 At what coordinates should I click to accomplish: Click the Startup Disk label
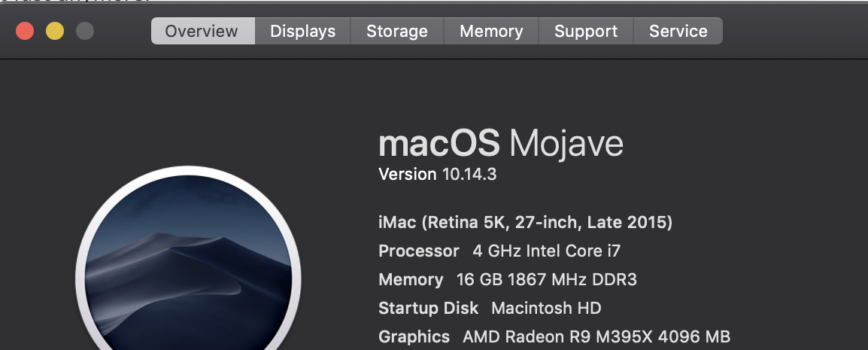pyautogui.click(x=428, y=309)
